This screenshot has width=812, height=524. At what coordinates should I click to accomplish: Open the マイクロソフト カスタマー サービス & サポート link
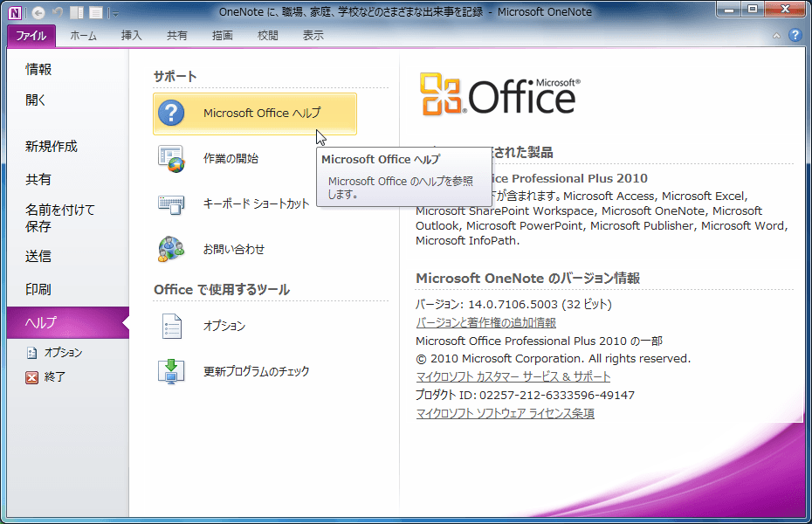[513, 377]
